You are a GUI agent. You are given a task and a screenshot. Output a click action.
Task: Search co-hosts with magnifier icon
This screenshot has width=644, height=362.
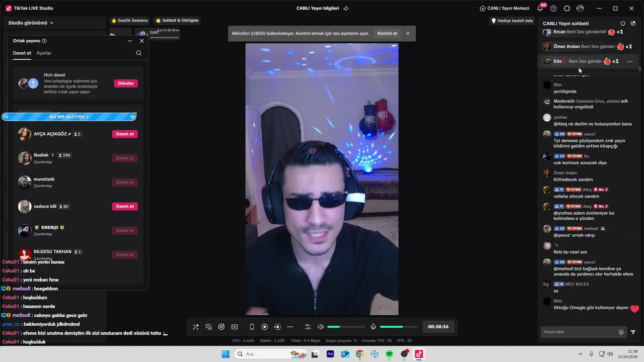[139, 53]
